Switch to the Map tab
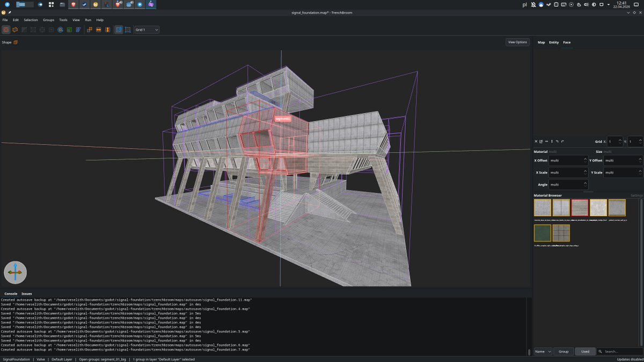Image resolution: width=644 pixels, height=362 pixels. (541, 42)
